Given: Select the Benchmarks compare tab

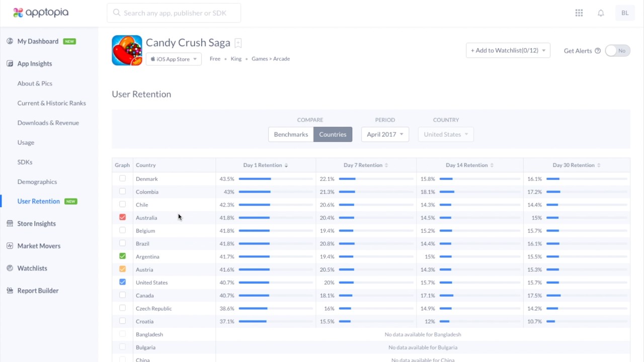Looking at the screenshot, I should click(291, 134).
